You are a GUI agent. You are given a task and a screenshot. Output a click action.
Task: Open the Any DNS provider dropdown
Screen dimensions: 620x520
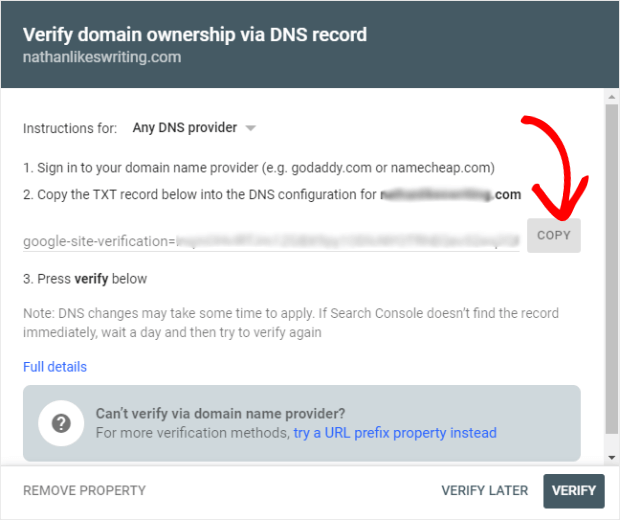pos(194,128)
